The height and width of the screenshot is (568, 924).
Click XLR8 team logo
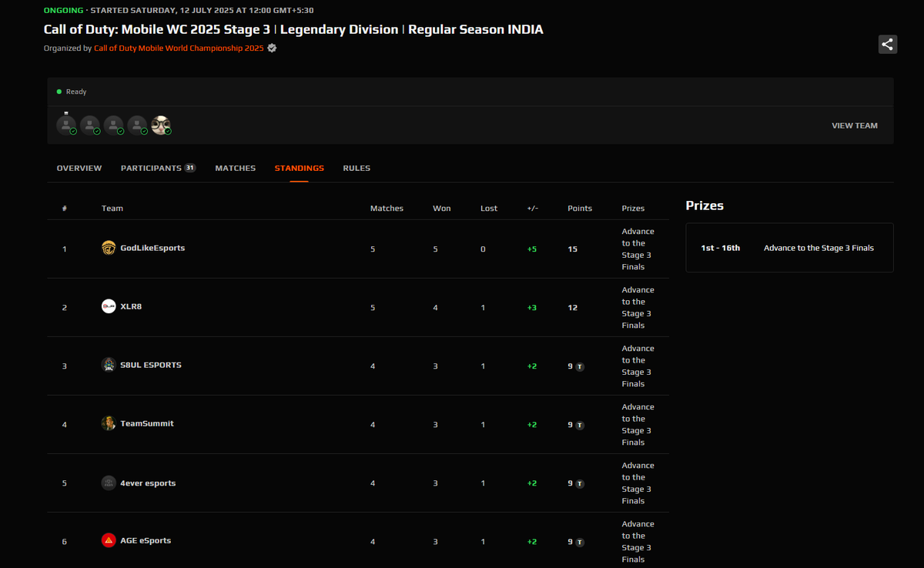[109, 306]
